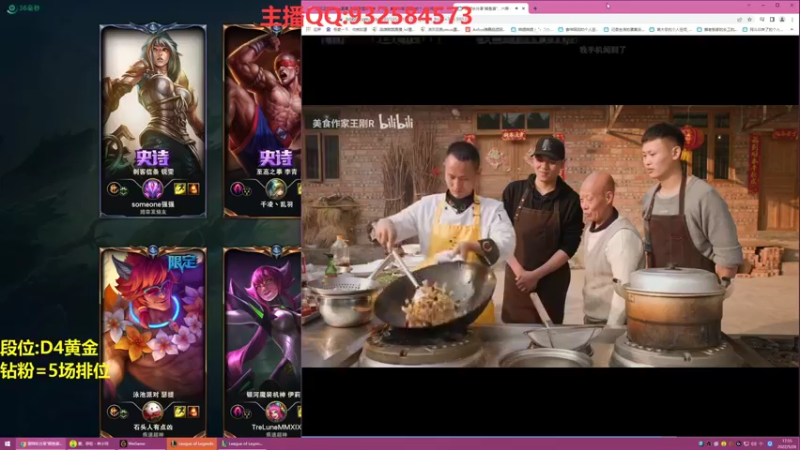Click the share icon in Chrome's address bar
The image size is (800, 450).
(x=739, y=19)
